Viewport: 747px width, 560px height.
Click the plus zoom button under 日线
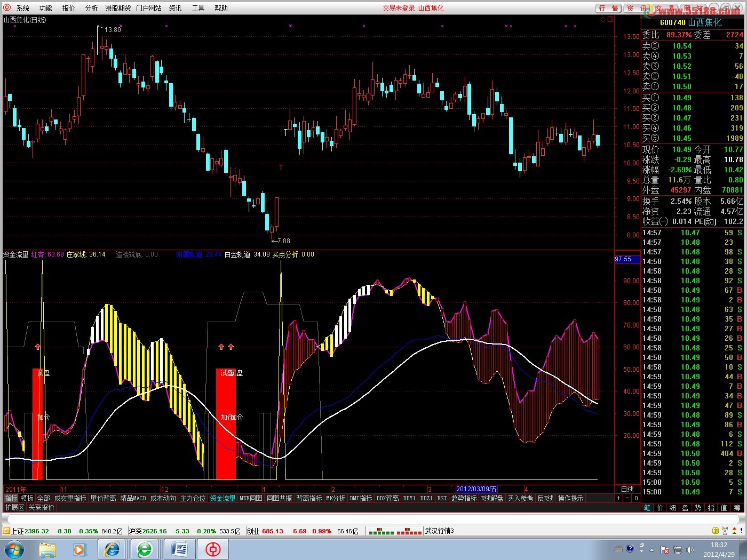coord(619,498)
